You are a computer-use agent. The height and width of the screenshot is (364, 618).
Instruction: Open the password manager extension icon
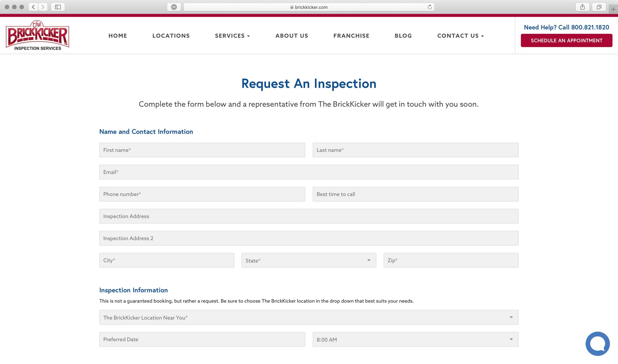[174, 7]
